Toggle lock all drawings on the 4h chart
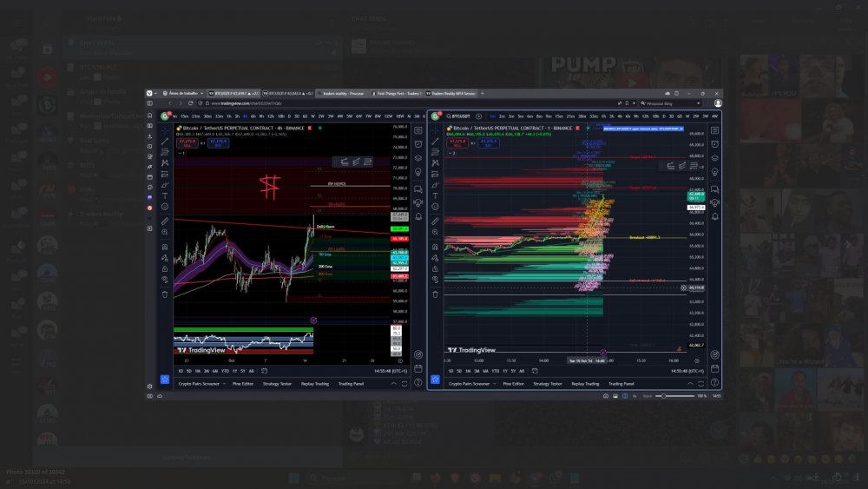Viewport: 868px width, 489px height. tap(165, 269)
